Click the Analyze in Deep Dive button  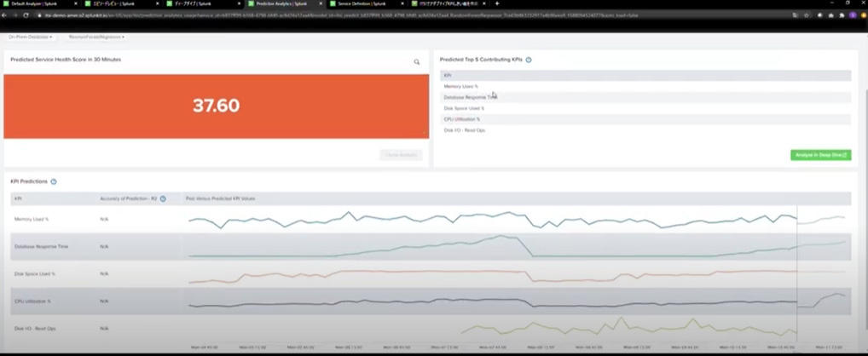[x=820, y=155]
